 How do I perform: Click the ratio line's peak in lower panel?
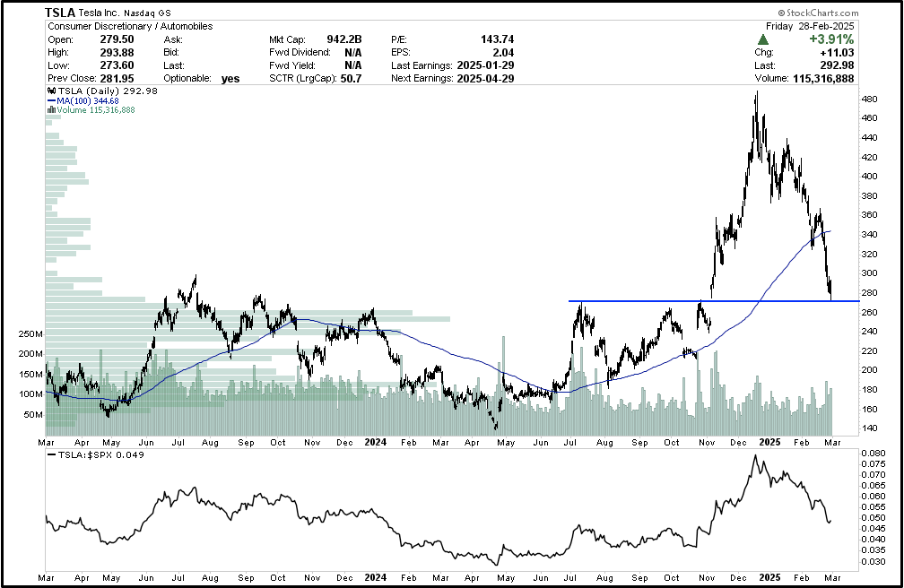756,456
